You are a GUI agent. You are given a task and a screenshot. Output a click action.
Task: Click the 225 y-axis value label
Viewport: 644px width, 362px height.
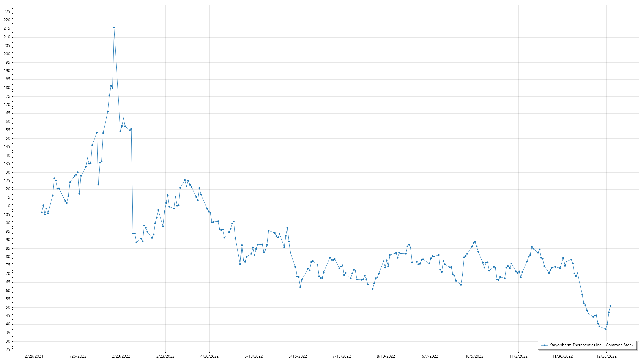[7, 12]
